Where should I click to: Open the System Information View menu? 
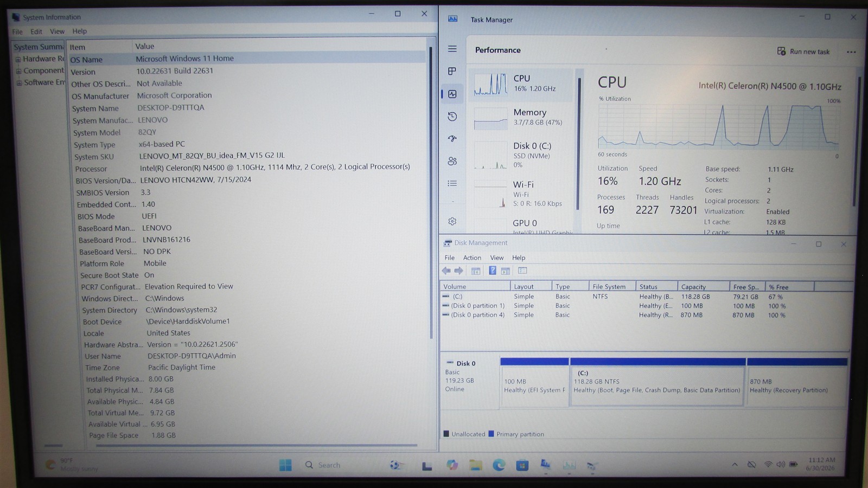57,31
